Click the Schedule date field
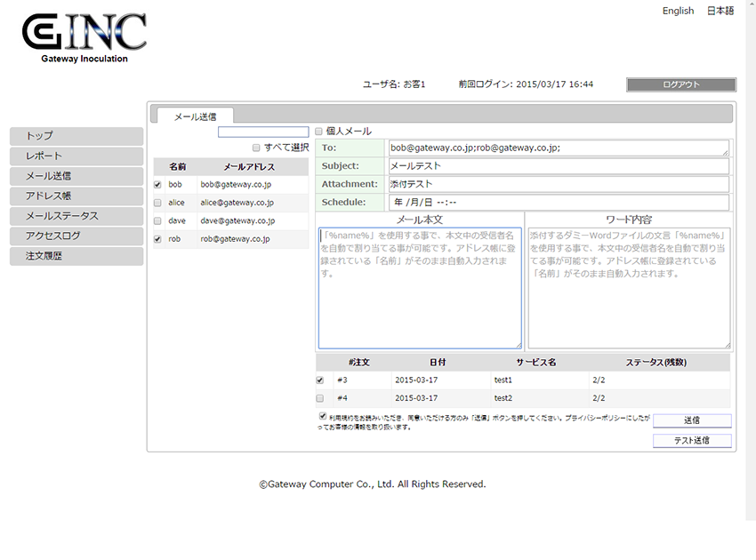 point(558,202)
